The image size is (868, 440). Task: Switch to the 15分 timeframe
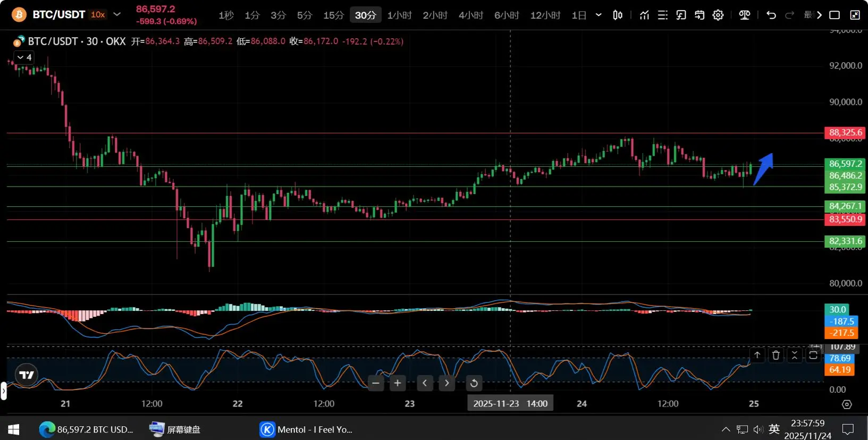[x=333, y=15]
